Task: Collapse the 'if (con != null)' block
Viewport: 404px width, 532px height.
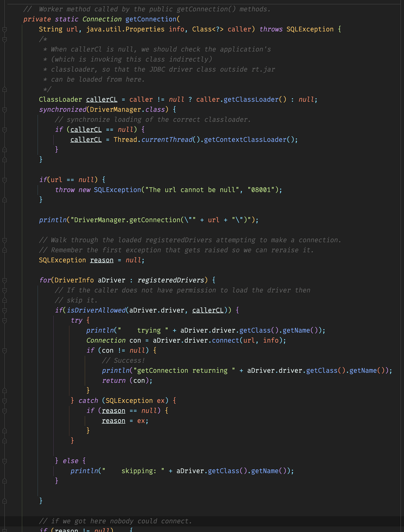Action: point(4,351)
